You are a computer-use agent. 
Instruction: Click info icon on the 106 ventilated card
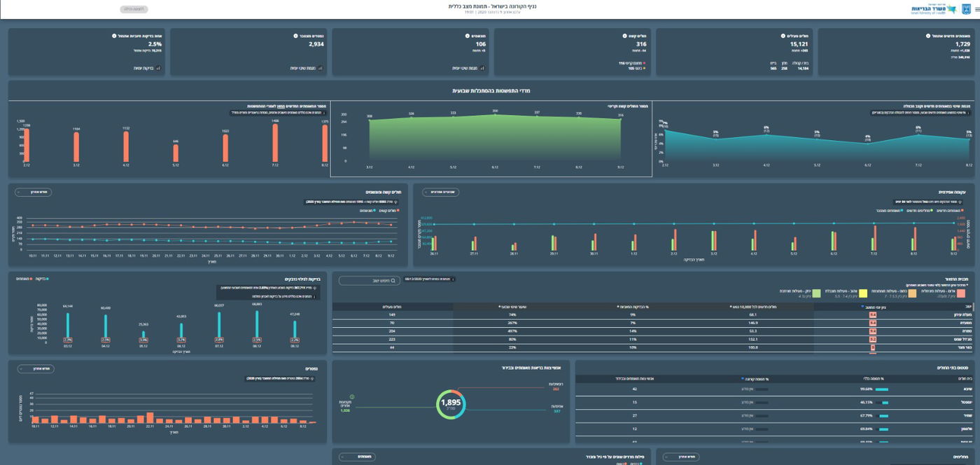(467, 35)
